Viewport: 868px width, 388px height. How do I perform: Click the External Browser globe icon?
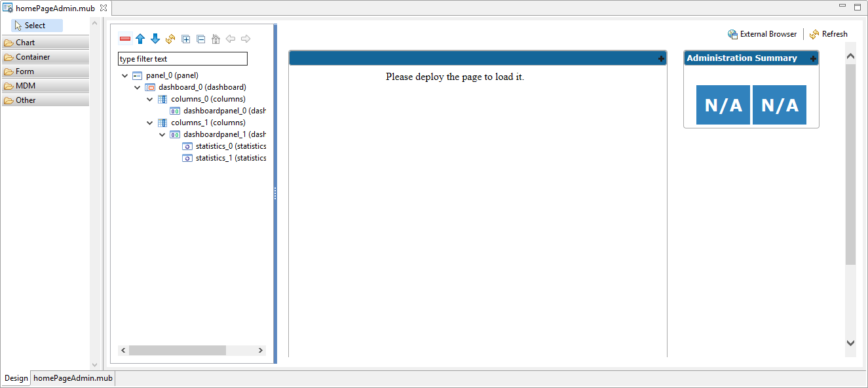(x=732, y=34)
